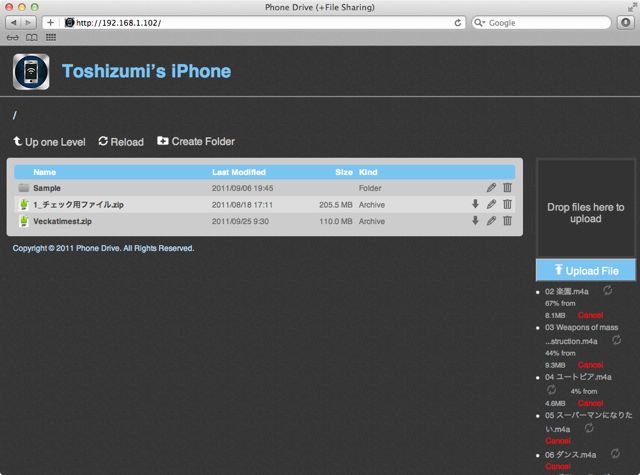This screenshot has height=475, width=640.
Task: Rename 1_チェック用ファイル.zip with pencil icon
Action: 491,204
